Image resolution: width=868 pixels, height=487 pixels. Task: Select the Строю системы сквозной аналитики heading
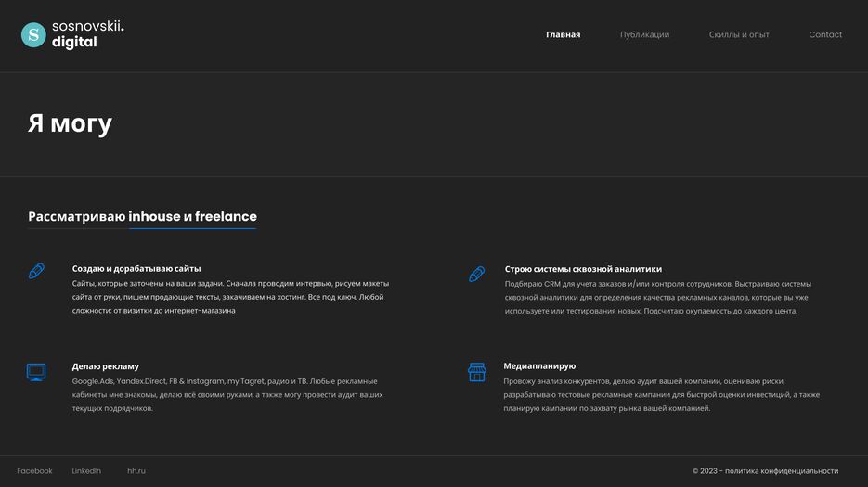click(x=583, y=269)
